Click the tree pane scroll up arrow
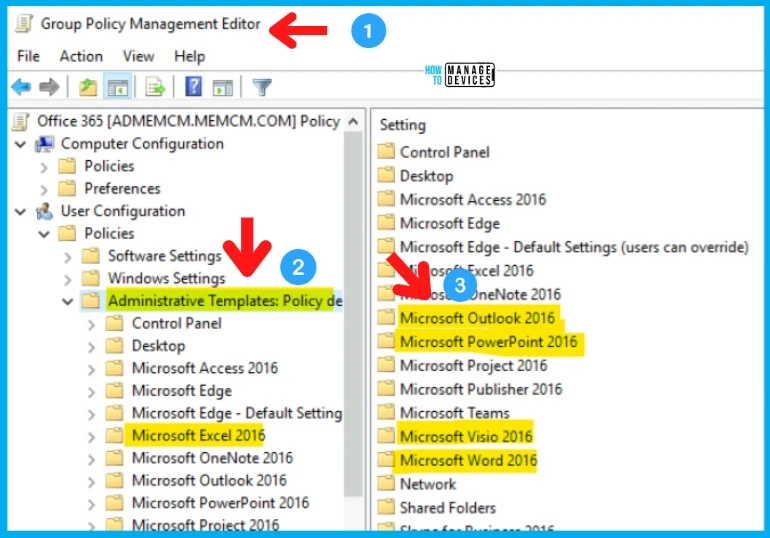The image size is (770, 538). (x=353, y=121)
